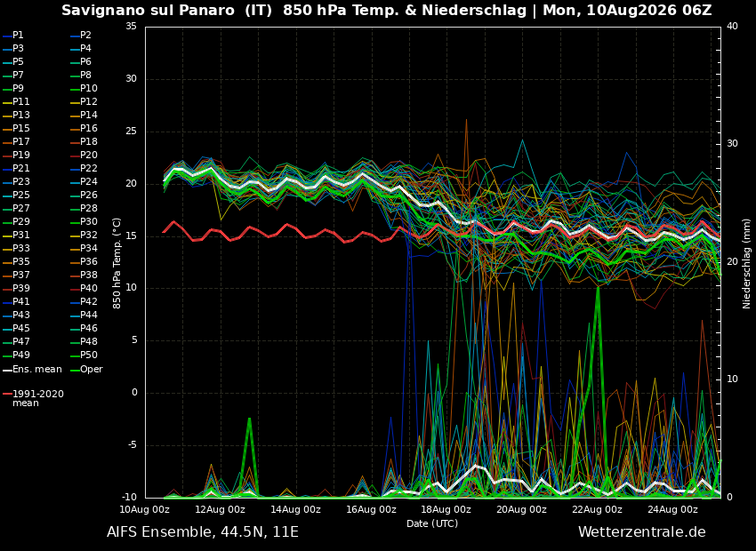Click the 40 precipitation axis value
Screen dimensions: 756x551
(732, 27)
